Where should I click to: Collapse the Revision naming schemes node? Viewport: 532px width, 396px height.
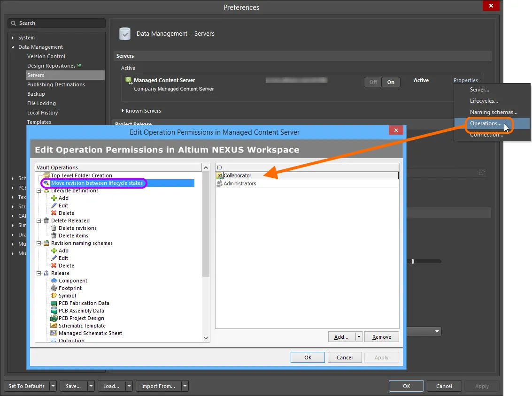[x=39, y=243]
